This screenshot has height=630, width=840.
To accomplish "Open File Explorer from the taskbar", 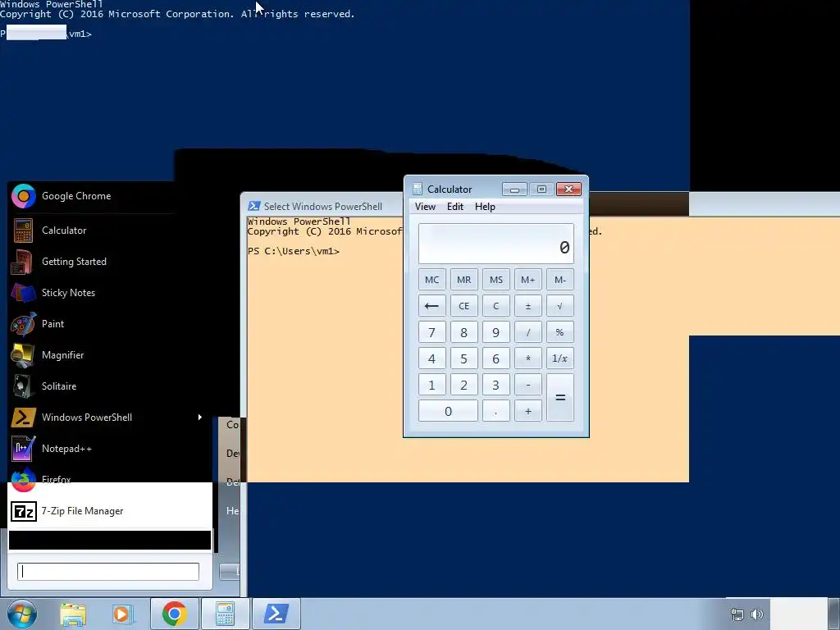I will (x=73, y=614).
